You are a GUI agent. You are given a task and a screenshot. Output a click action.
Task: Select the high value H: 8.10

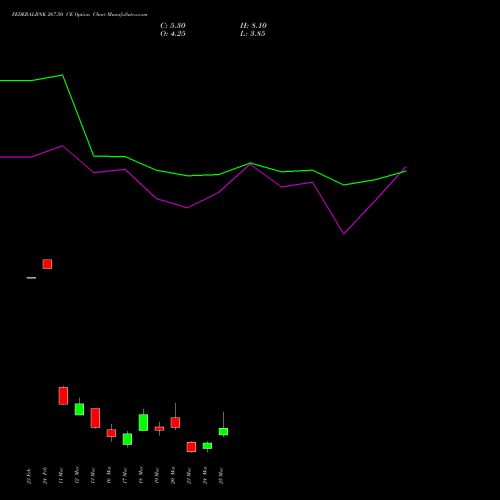[253, 26]
